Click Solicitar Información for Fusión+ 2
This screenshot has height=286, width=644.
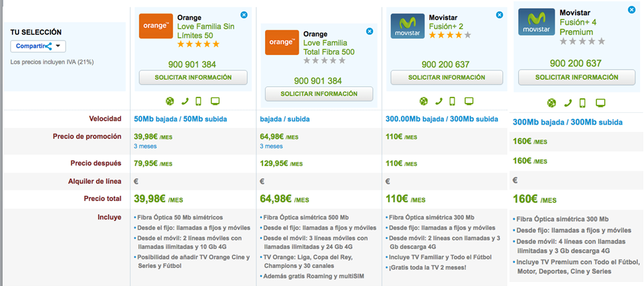447,78
